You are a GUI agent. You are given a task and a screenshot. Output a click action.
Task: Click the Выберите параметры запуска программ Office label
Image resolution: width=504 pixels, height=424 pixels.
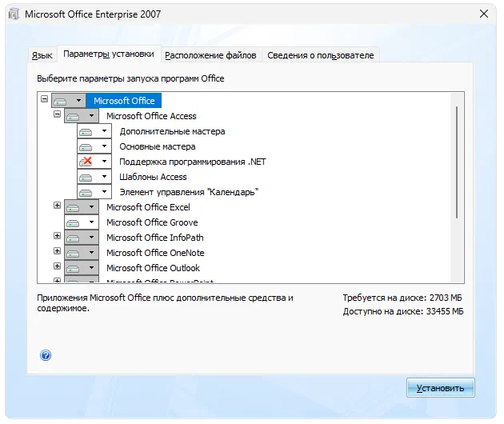tap(130, 78)
